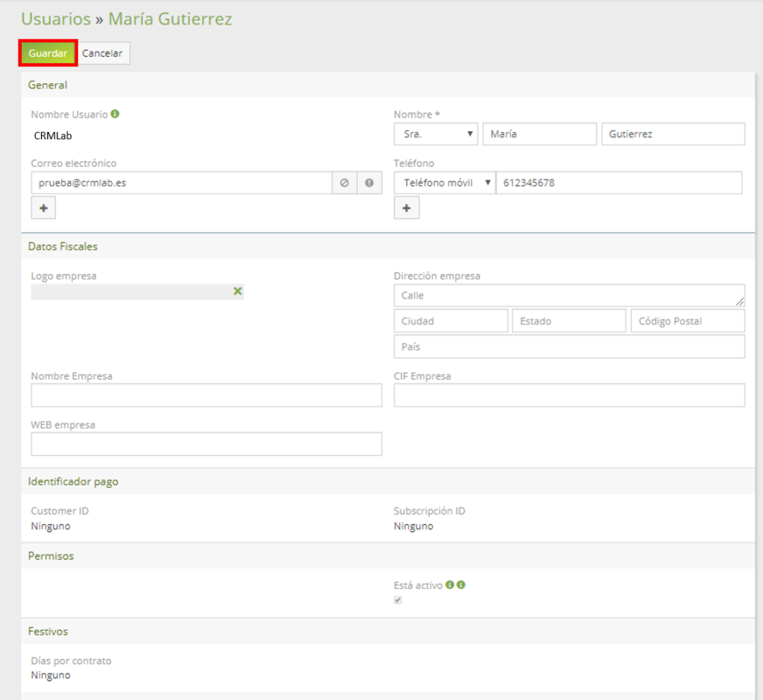This screenshot has width=763, height=700.
Task: Click the Correo electrónico label
Action: click(x=74, y=163)
